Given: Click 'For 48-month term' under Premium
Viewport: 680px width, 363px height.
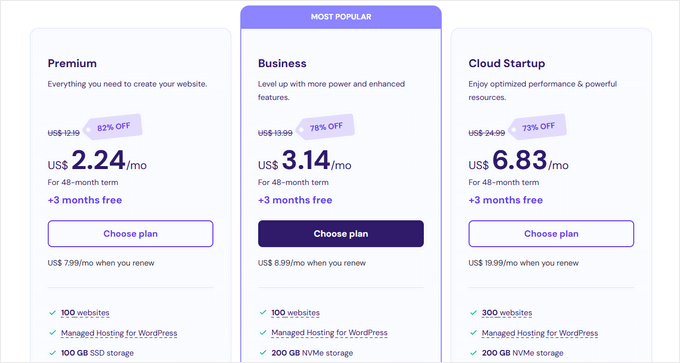Looking at the screenshot, I should (x=83, y=183).
